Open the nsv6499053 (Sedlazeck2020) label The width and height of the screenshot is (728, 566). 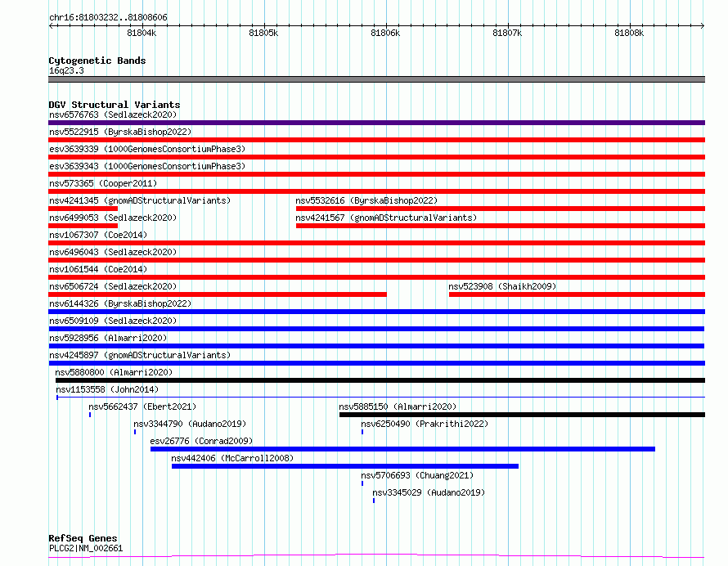coord(113,218)
